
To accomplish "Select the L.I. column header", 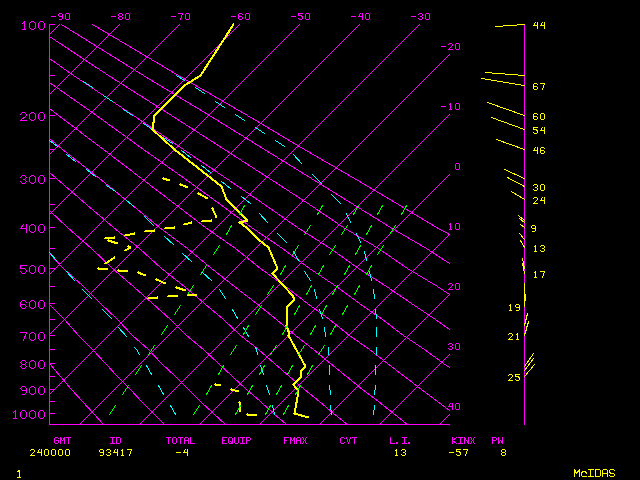I will pos(400,440).
